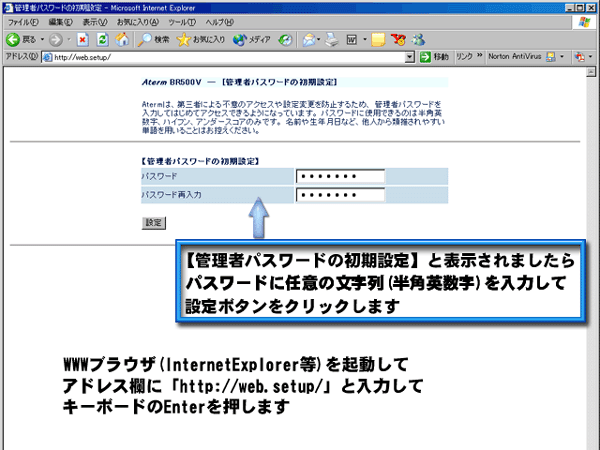The width and height of the screenshot is (600, 450).
Task: Open dropdown arrow at far right toolbar
Action: (590, 57)
